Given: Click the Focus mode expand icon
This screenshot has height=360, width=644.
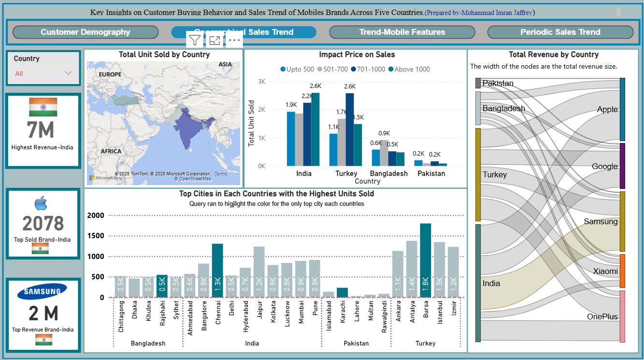Looking at the screenshot, I should click(x=215, y=40).
